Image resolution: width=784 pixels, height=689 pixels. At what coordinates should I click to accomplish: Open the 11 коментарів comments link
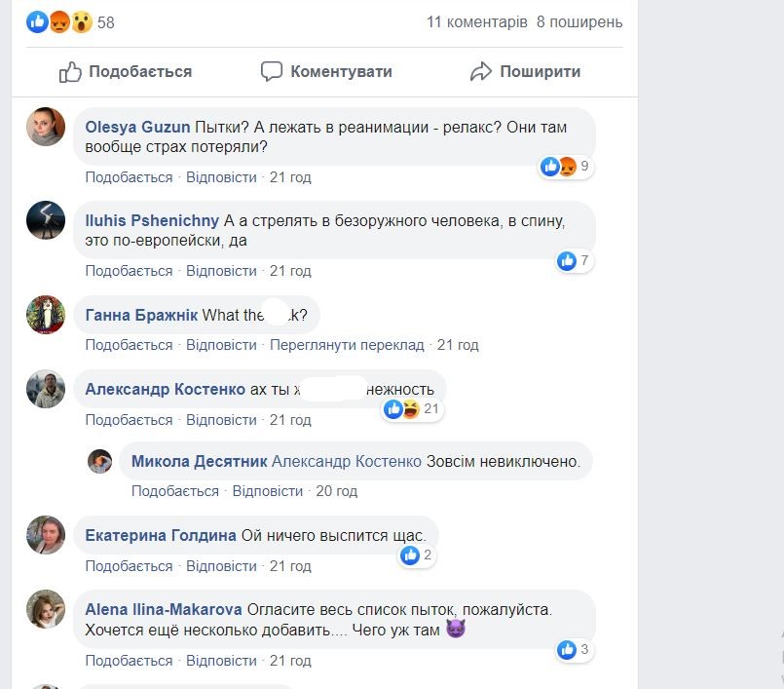[x=477, y=21]
